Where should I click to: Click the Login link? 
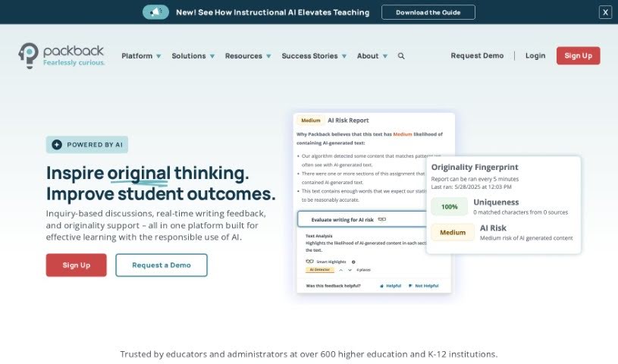coord(535,55)
